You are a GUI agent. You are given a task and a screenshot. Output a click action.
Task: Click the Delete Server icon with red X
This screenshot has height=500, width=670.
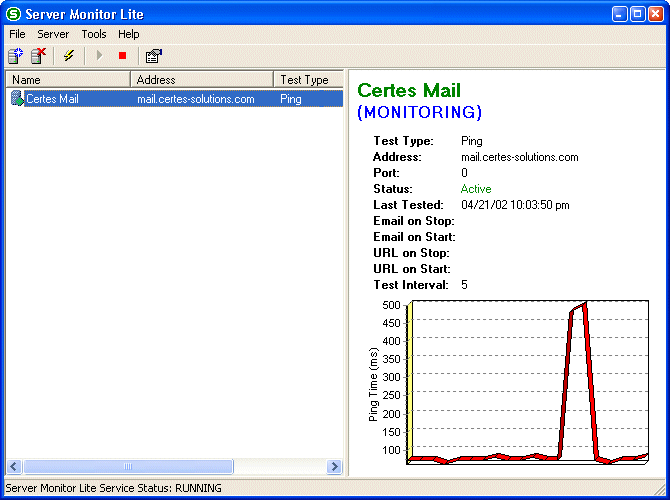pos(38,56)
